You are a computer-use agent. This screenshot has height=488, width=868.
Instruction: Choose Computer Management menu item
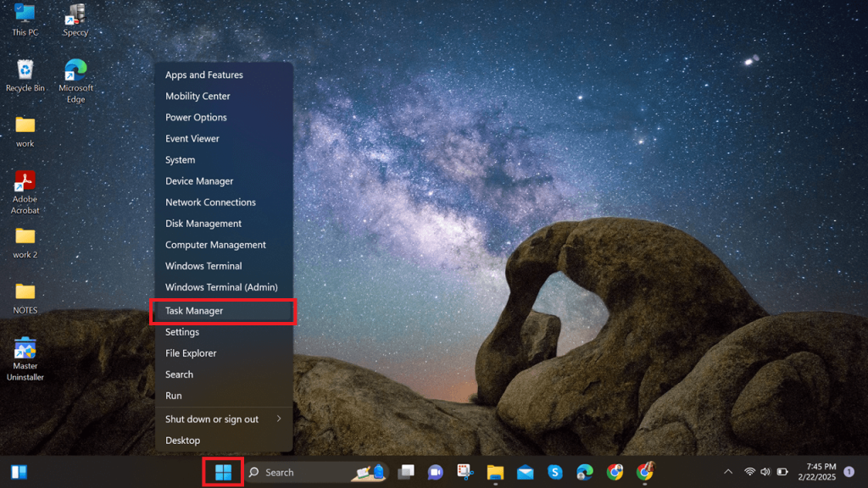pos(224,245)
